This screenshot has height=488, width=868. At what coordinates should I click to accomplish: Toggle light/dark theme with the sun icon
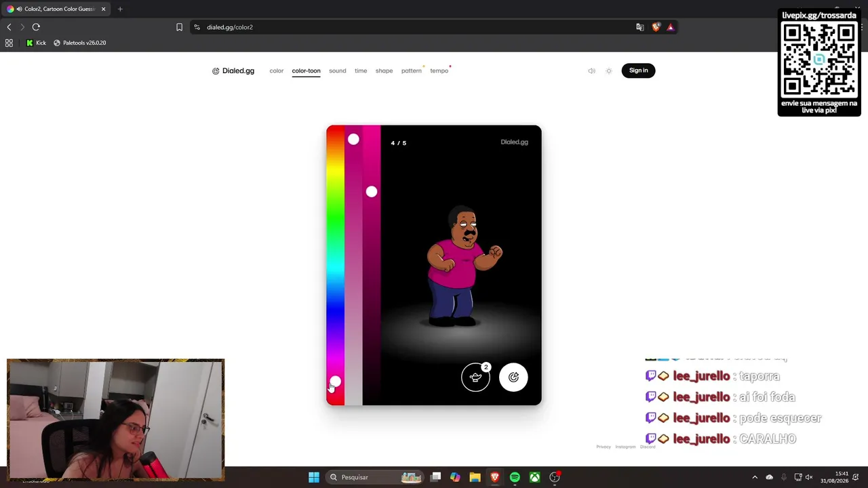609,70
